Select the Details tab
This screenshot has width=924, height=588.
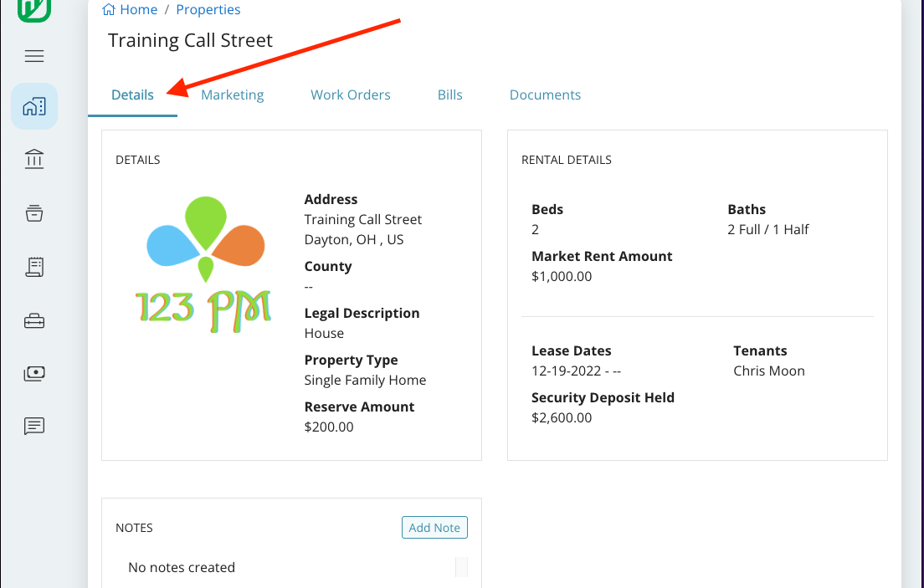132,95
